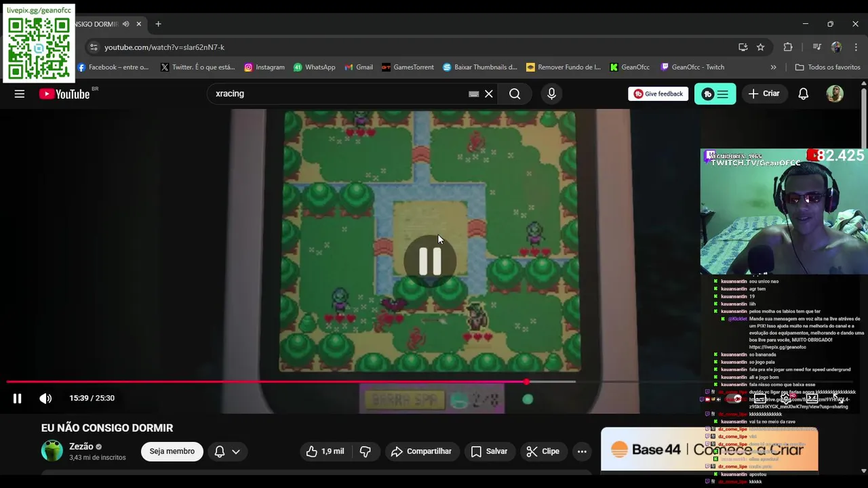Click the '15:39 / 25:30' time display
Screen dimensions: 868x488
point(92,399)
